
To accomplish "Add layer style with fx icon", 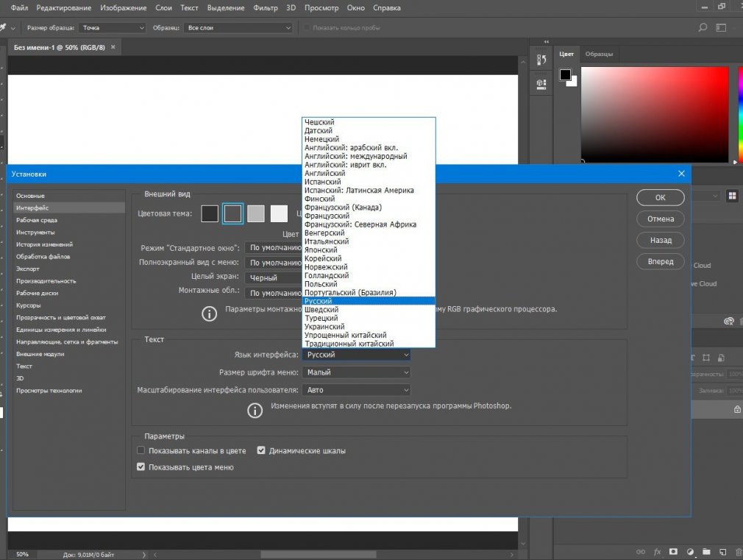I will (x=657, y=552).
